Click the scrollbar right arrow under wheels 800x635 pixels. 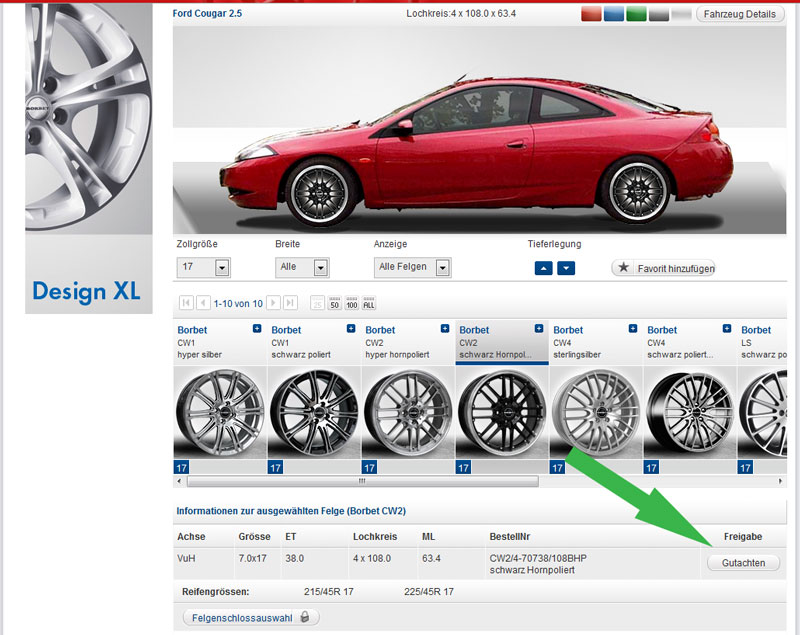(780, 481)
